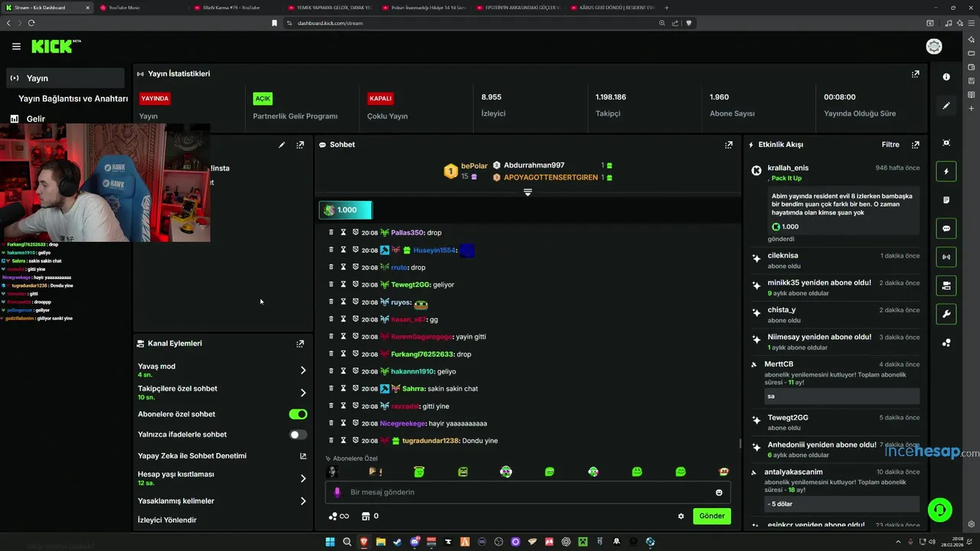This screenshot has height=551, width=980.
Task: Delete Pallas350's message with trash icon
Action: [x=331, y=232]
